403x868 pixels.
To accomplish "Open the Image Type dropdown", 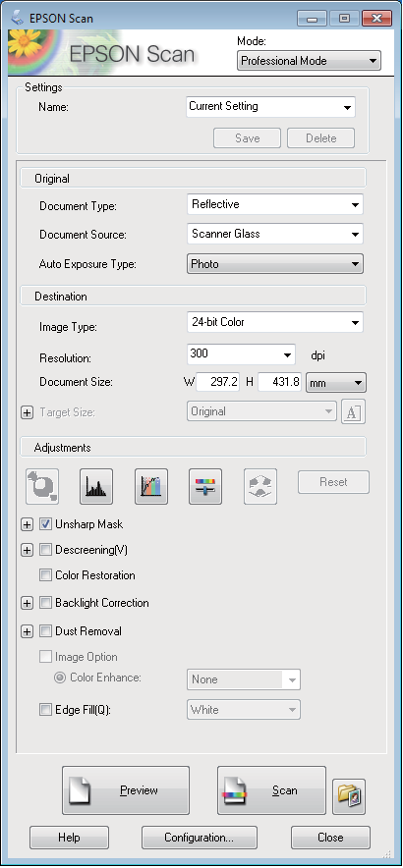I will pyautogui.click(x=275, y=322).
